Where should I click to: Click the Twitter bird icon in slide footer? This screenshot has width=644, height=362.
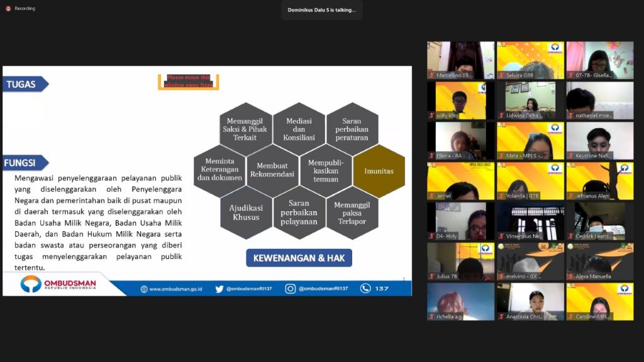coord(219,289)
